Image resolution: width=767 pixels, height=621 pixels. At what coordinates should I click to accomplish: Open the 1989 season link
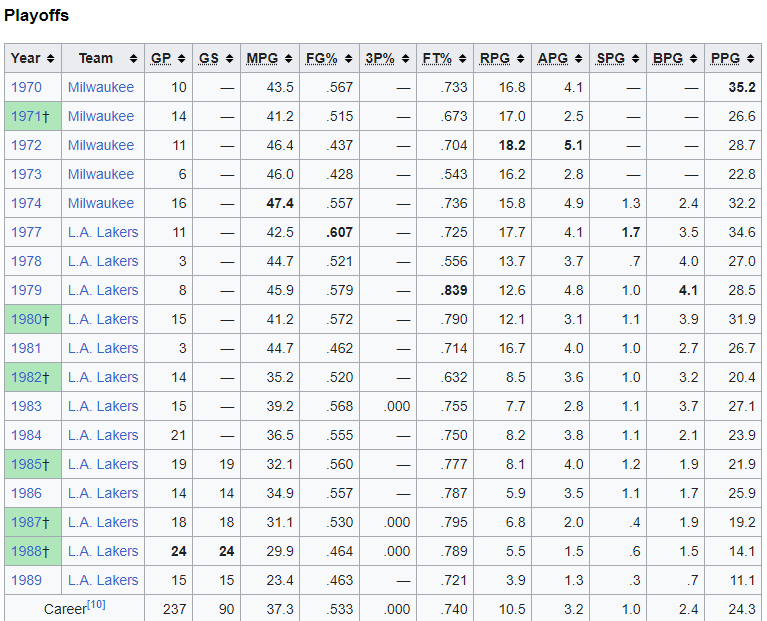coord(26,580)
